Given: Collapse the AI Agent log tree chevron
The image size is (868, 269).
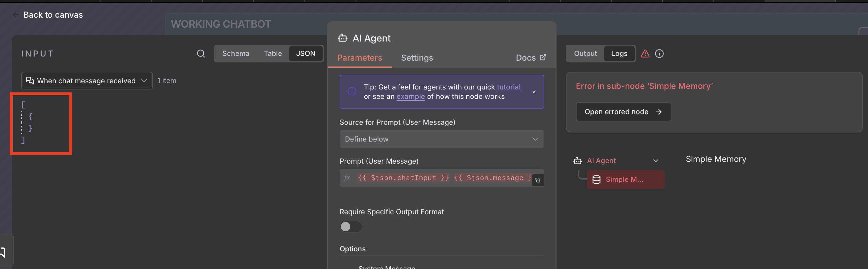Looking at the screenshot, I should pos(656,161).
